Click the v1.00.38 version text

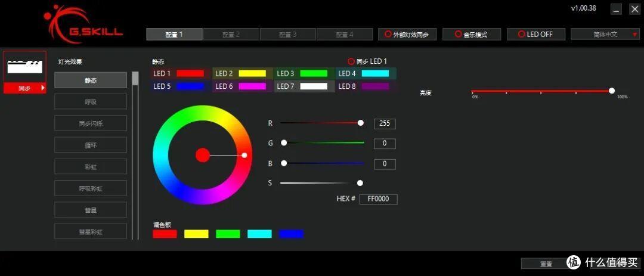coord(584,8)
